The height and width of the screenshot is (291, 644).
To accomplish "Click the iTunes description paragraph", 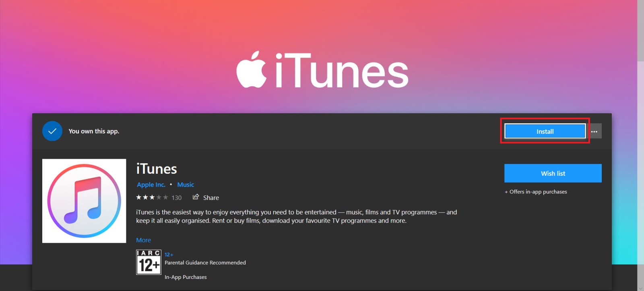I will pyautogui.click(x=297, y=216).
